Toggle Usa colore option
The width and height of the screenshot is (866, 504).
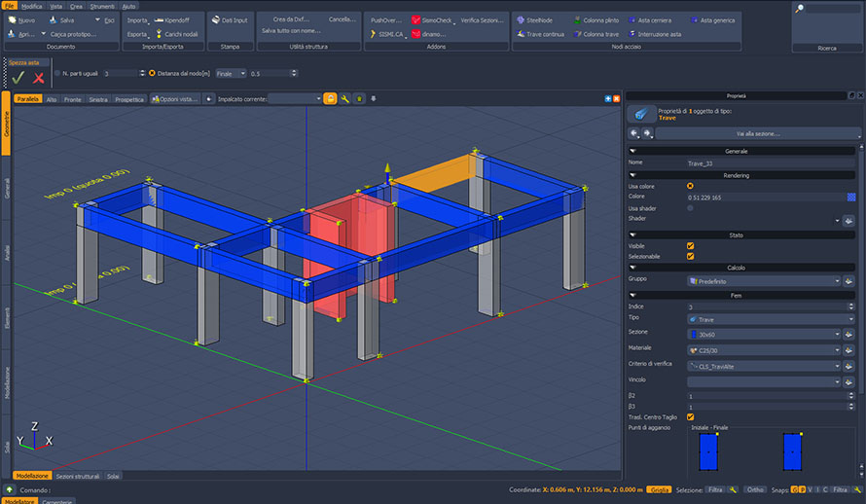(x=690, y=186)
